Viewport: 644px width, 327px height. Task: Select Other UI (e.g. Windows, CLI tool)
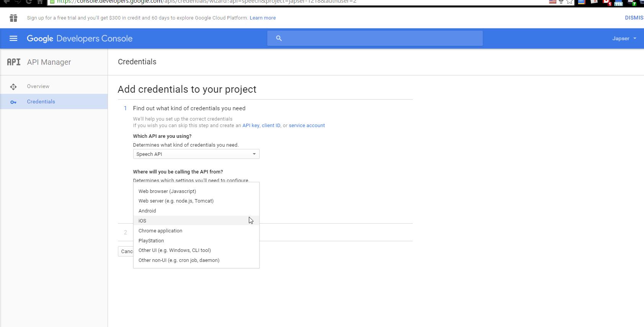click(x=196, y=250)
